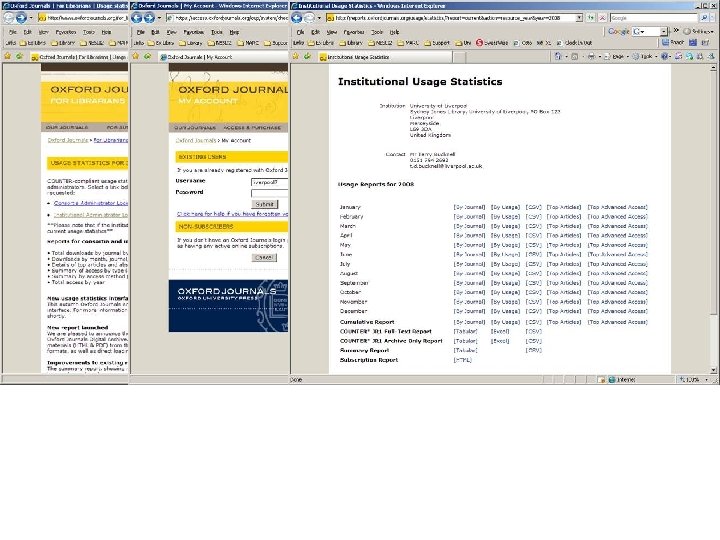Image resolution: width=720 pixels, height=540 pixels.
Task: Click March CSV link
Action: click(534, 226)
